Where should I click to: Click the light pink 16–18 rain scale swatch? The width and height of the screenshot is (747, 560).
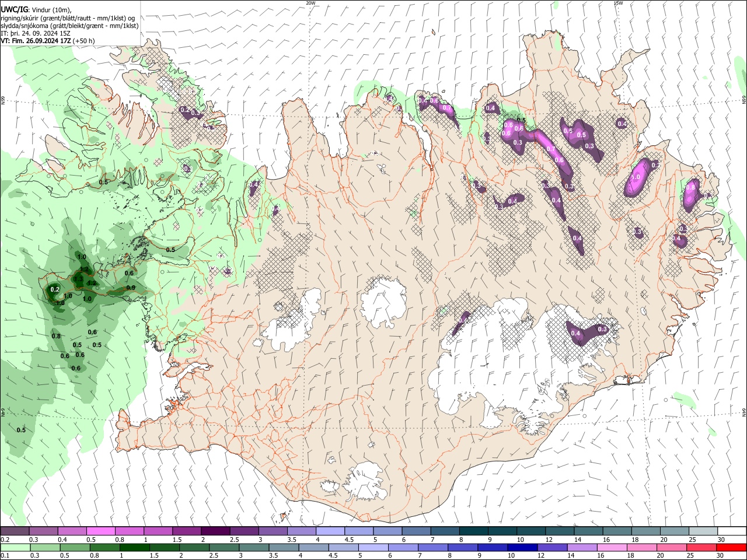612,547
